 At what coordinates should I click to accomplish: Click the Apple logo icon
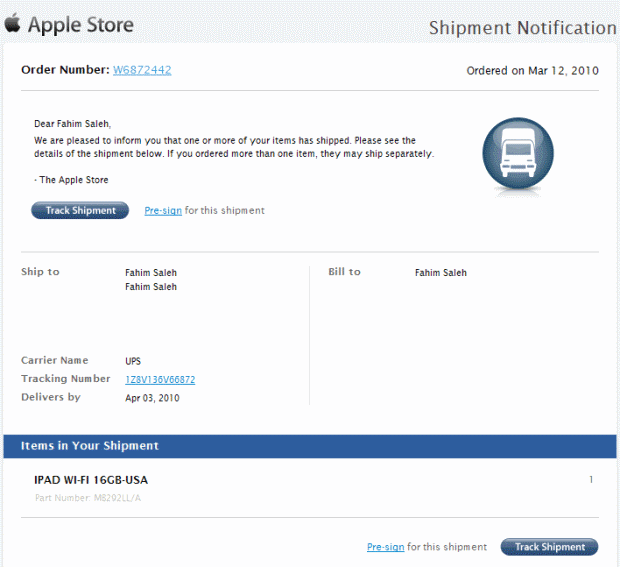point(13,23)
